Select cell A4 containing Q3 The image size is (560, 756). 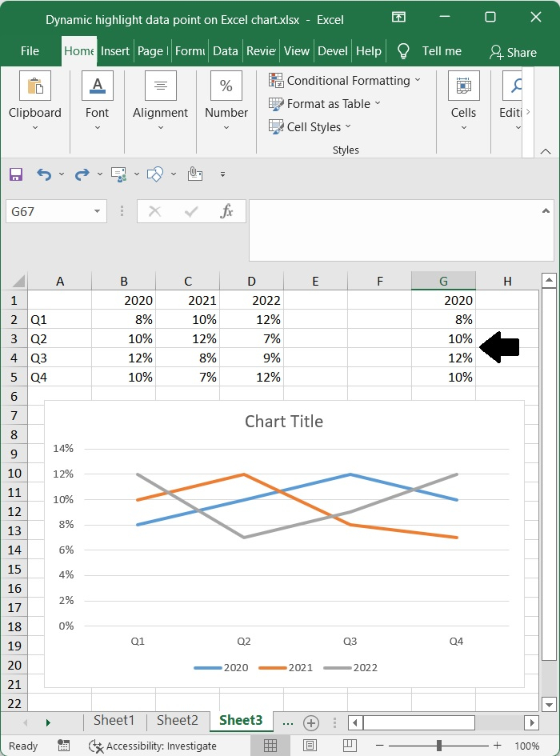point(59,358)
